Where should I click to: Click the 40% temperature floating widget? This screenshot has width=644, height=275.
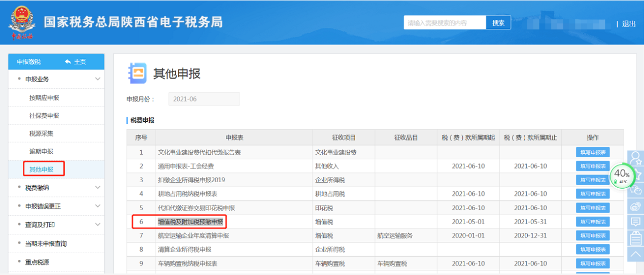(x=622, y=175)
